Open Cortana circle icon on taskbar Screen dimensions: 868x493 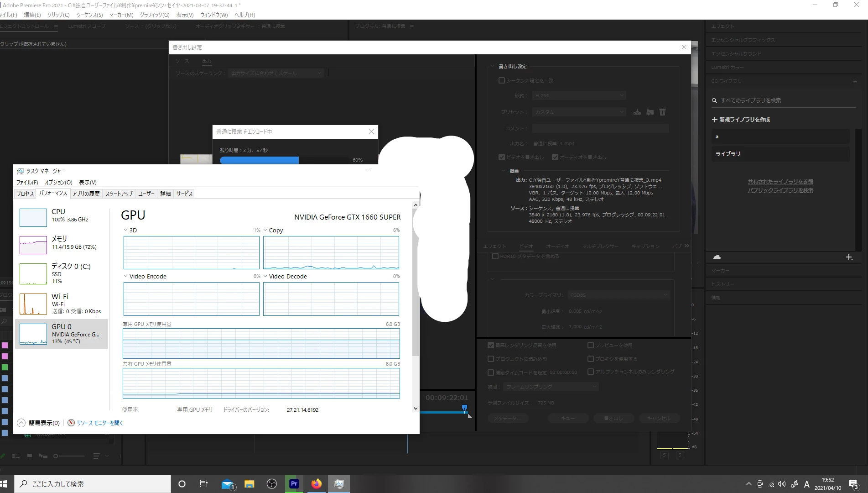click(x=182, y=484)
